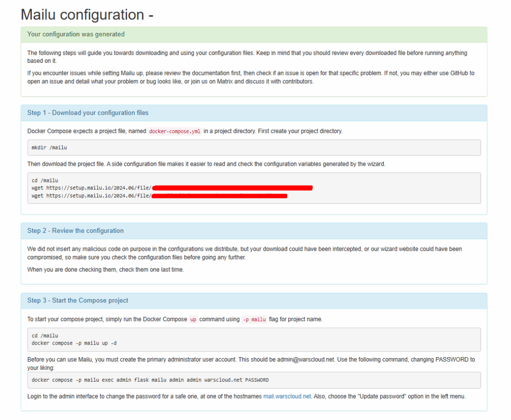The height and width of the screenshot is (420, 511).
Task: Click the quoted "Update password" option text
Action: (x=382, y=396)
